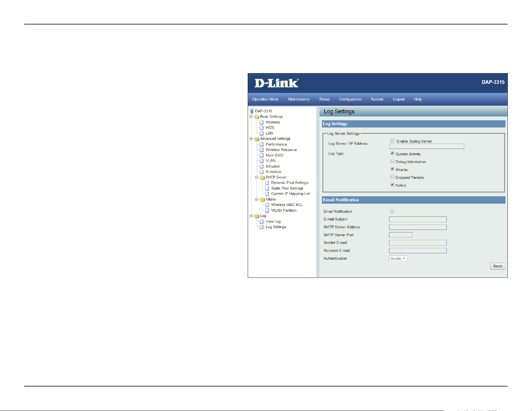This screenshot has height=411, width=532.
Task: Click the Intrusion page icon
Action: (x=262, y=166)
